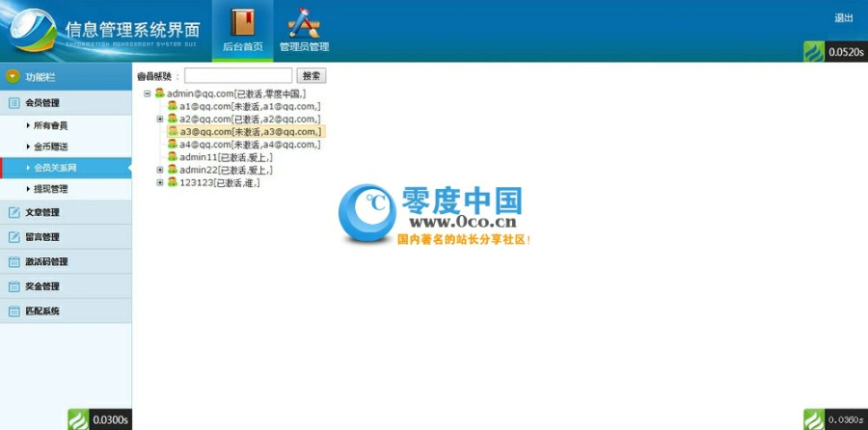
Task: Click the 退出 logout link
Action: pyautogui.click(x=844, y=17)
